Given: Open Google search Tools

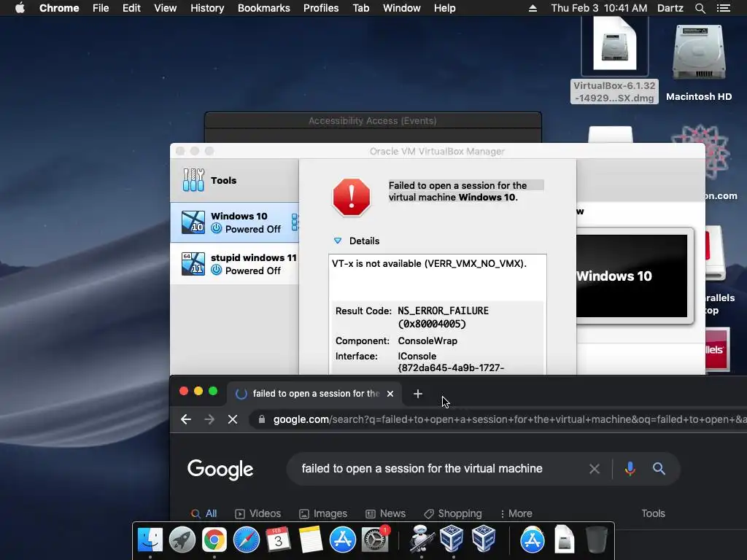Looking at the screenshot, I should (x=653, y=513).
